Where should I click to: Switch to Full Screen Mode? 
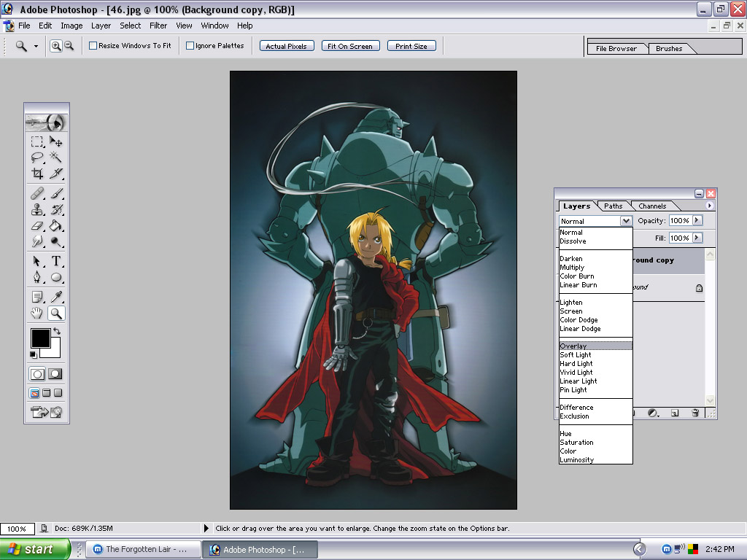(x=58, y=393)
